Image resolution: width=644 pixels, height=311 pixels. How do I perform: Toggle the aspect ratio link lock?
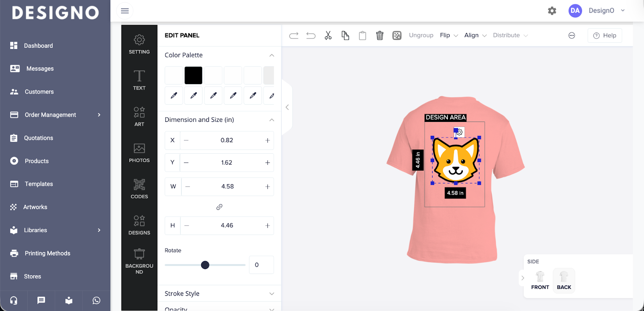point(219,207)
